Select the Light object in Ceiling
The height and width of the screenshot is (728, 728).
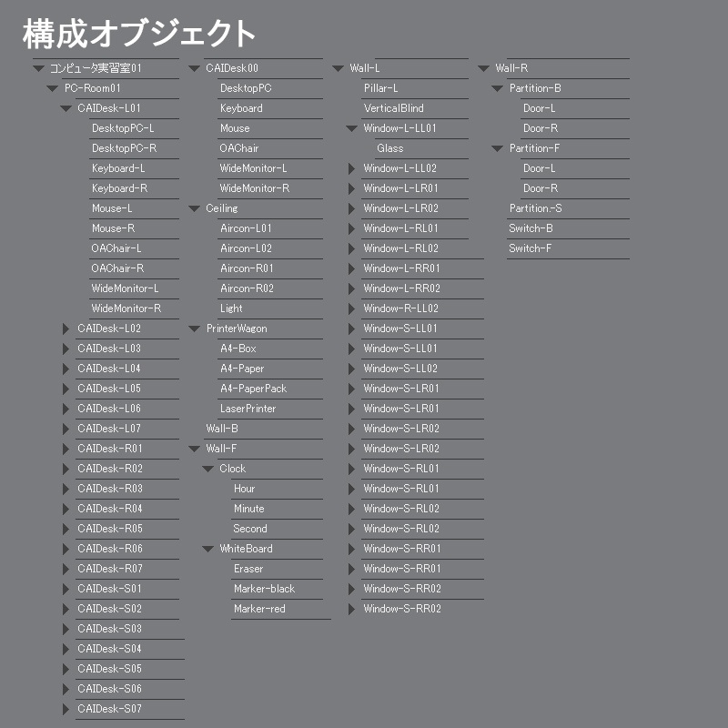pos(232,308)
